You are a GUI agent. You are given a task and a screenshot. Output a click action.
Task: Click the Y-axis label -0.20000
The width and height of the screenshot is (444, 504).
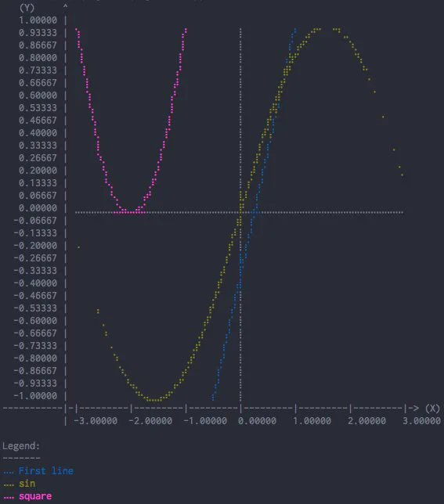[35, 246]
